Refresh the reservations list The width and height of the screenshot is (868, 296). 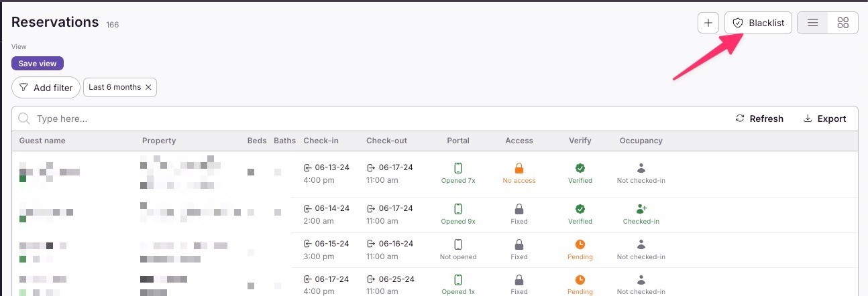click(x=759, y=119)
